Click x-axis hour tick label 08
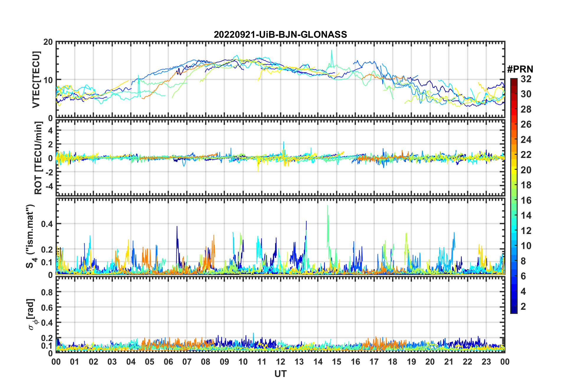 point(206,362)
